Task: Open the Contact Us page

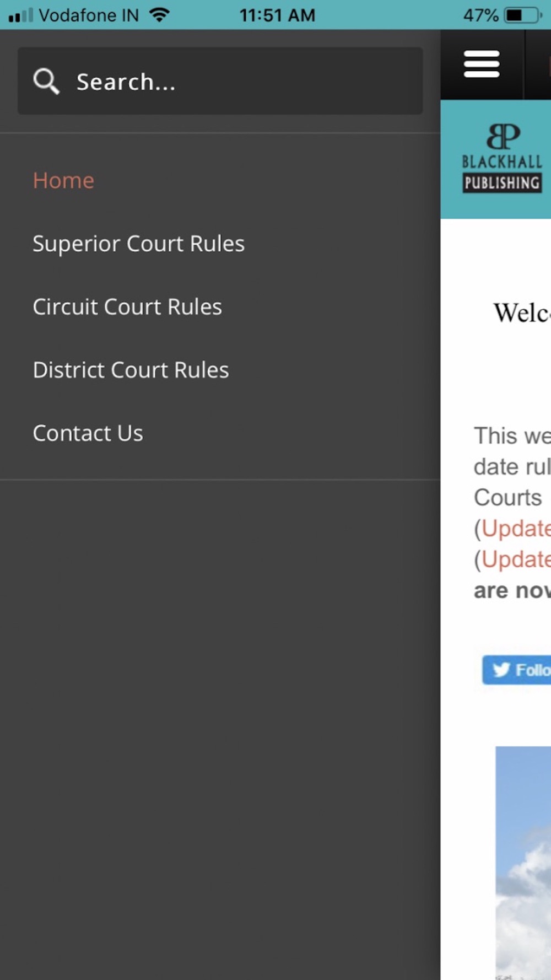Action: (x=88, y=433)
